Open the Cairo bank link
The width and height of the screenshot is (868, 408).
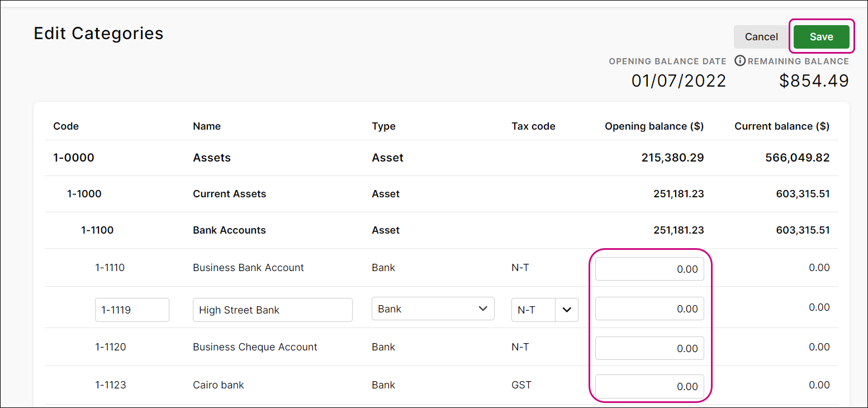218,385
